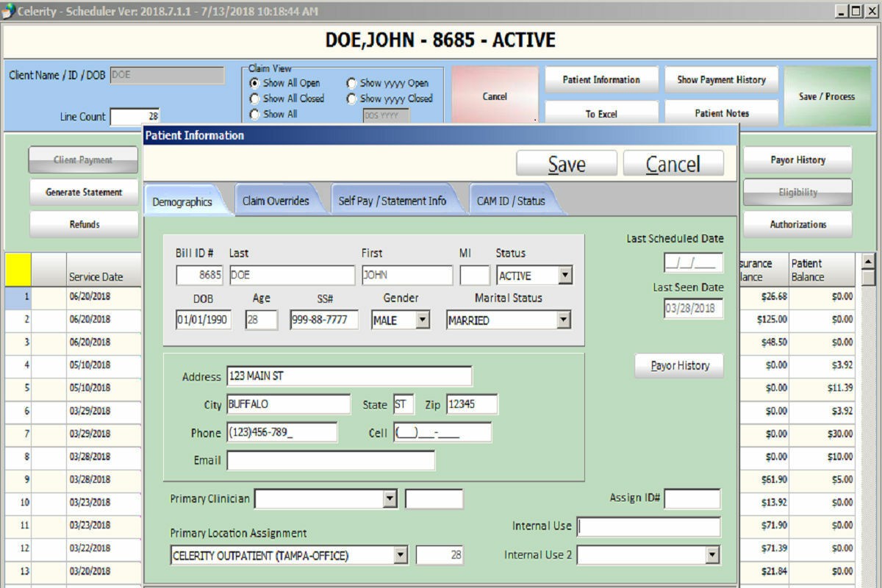Click the Show Payment History button
The image size is (882, 588).
click(x=721, y=80)
